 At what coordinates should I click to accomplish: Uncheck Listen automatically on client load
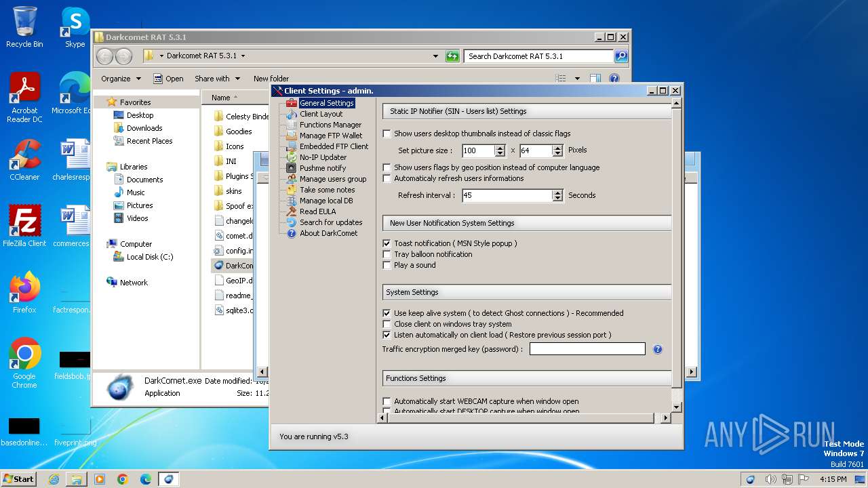pyautogui.click(x=387, y=335)
